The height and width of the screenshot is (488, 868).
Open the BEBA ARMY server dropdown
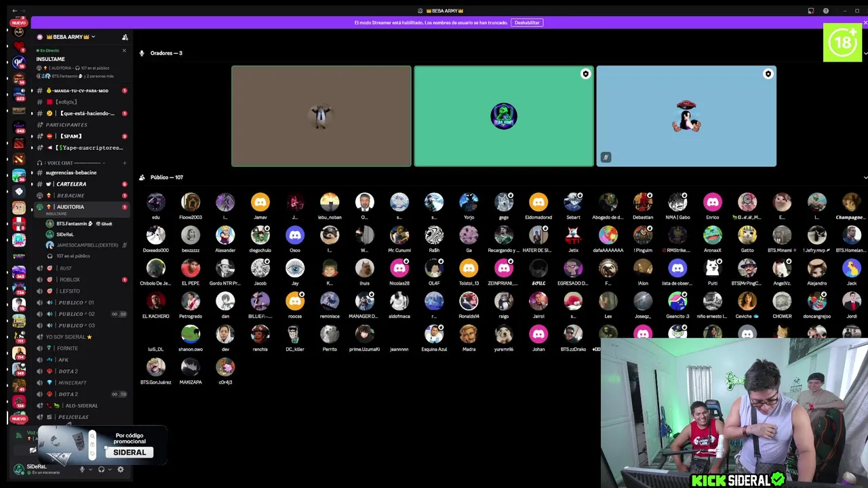coord(71,37)
